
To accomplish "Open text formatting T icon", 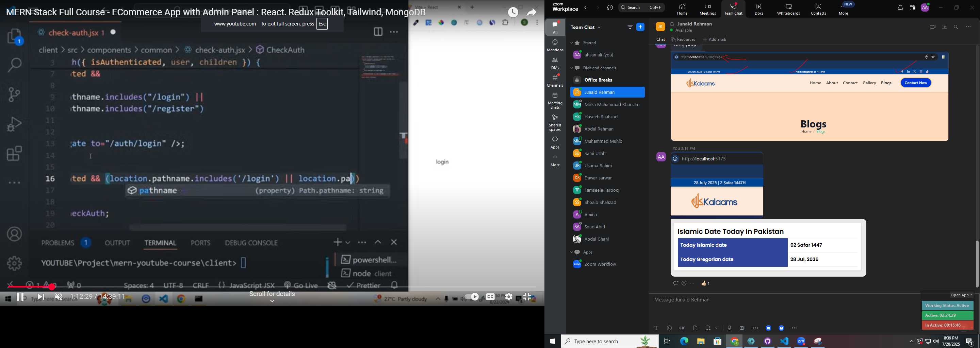I will tap(656, 328).
